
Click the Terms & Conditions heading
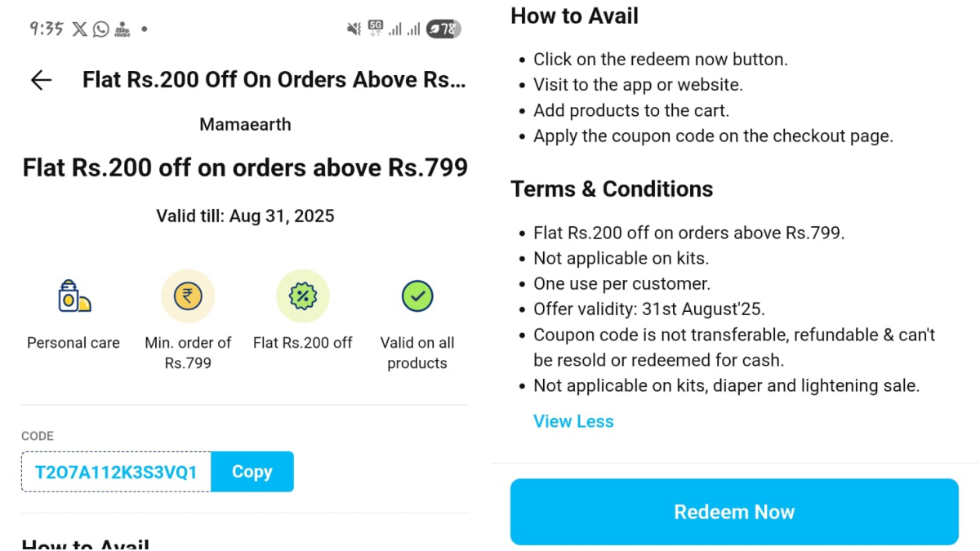pyautogui.click(x=611, y=189)
